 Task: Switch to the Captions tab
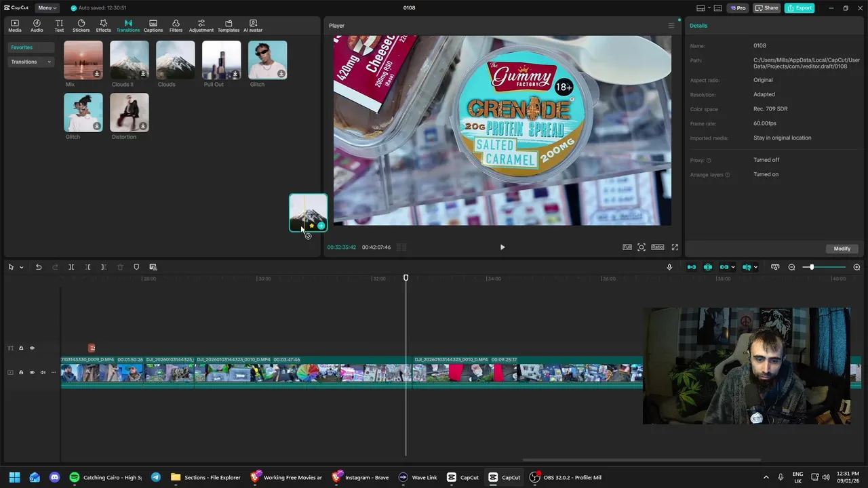pos(153,26)
